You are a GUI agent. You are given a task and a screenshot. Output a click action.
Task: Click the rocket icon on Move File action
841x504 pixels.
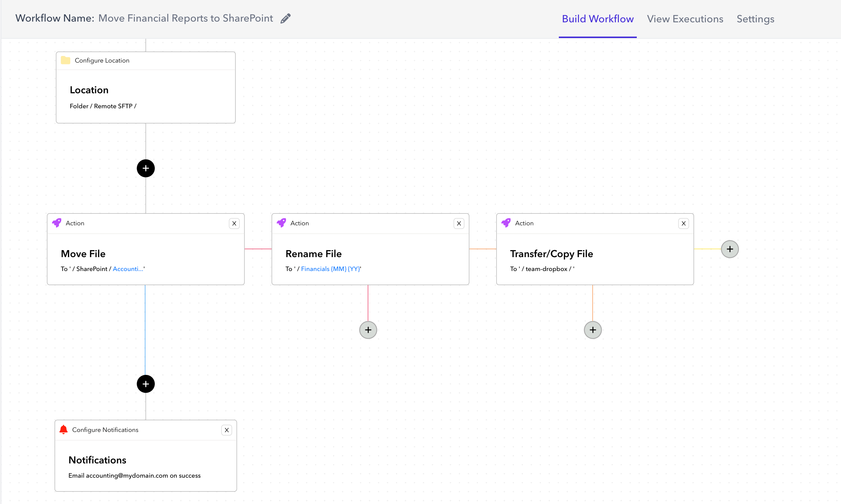tap(57, 223)
